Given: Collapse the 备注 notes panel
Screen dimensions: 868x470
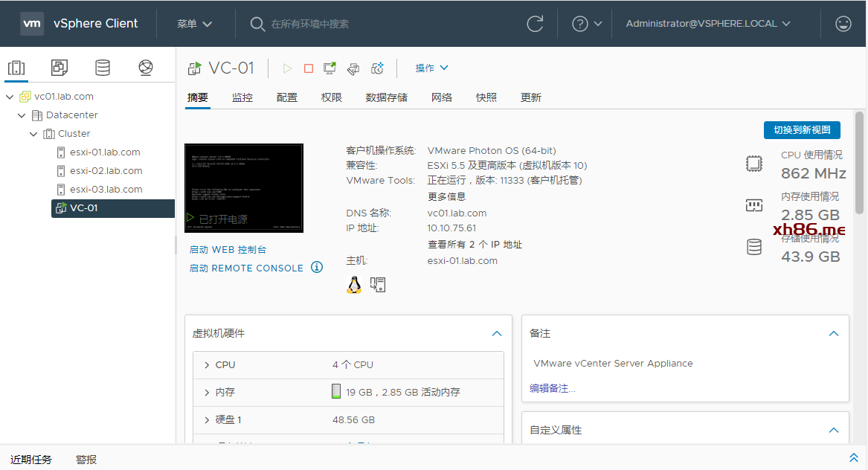Looking at the screenshot, I should tap(834, 334).
